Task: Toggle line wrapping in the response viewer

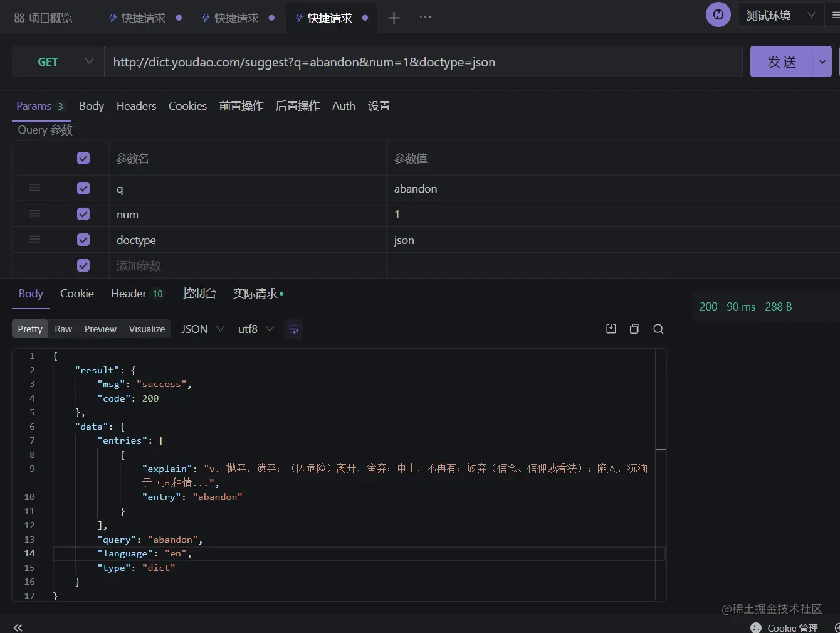Action: tap(293, 328)
